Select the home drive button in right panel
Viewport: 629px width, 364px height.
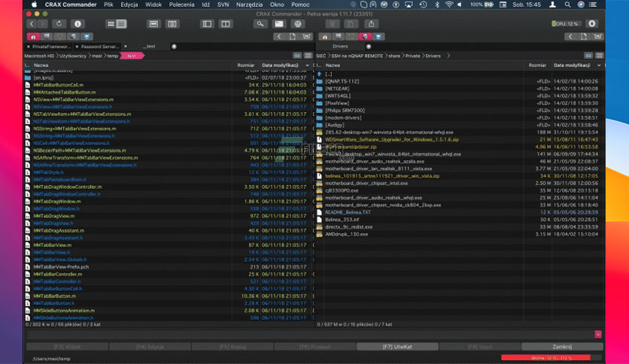point(325,37)
